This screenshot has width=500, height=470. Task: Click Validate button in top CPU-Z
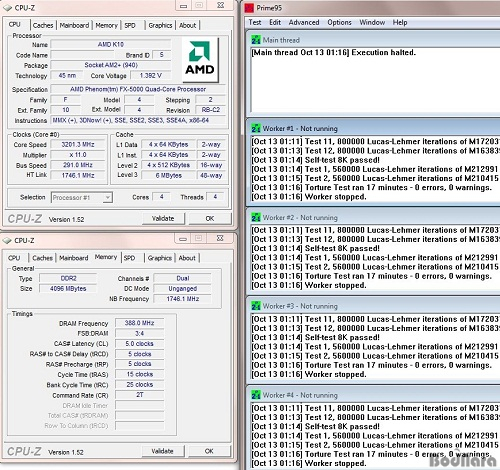163,219
